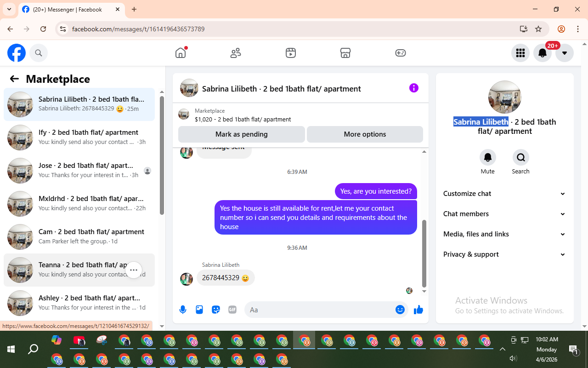This screenshot has height=368, width=588.
Task: Open the Reels video icon in top navigation
Action: pyautogui.click(x=290, y=53)
